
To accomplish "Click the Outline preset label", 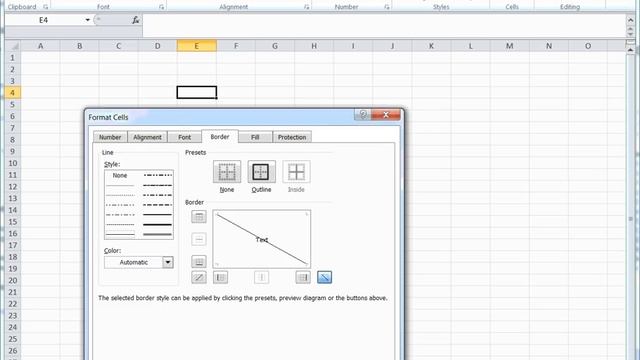I will point(261,190).
